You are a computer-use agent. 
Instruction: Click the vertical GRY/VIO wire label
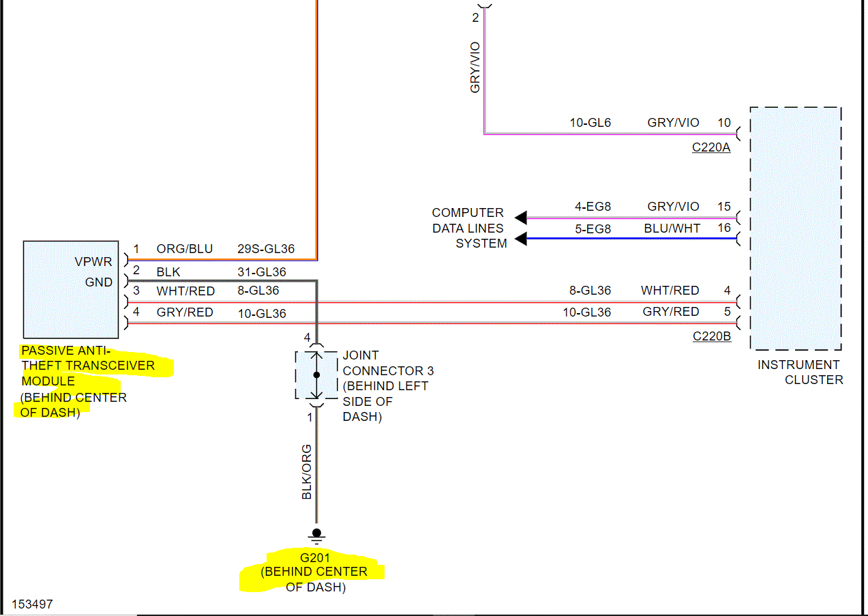click(475, 67)
